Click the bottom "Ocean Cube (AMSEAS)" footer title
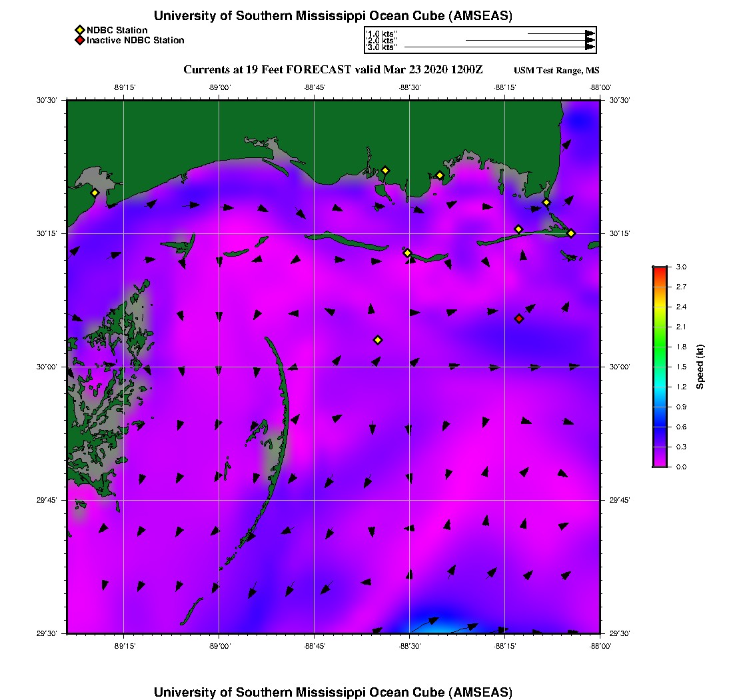Viewport: 733px width, 700px height. click(333, 692)
